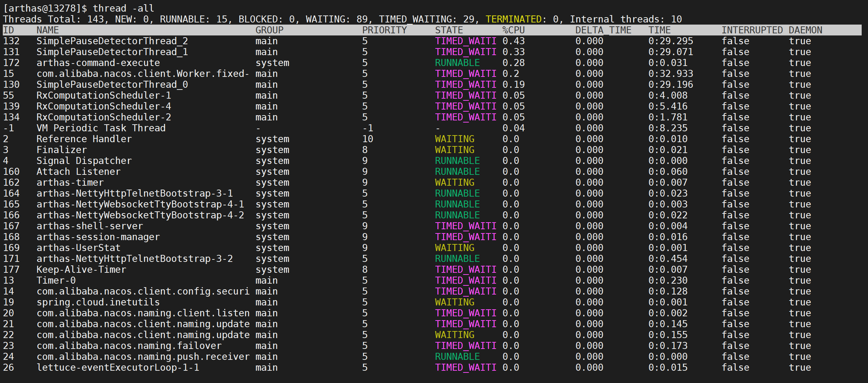Select 'Signal Dispatcher' thread name
Screen dimensions: 868x383
[x=84, y=161]
